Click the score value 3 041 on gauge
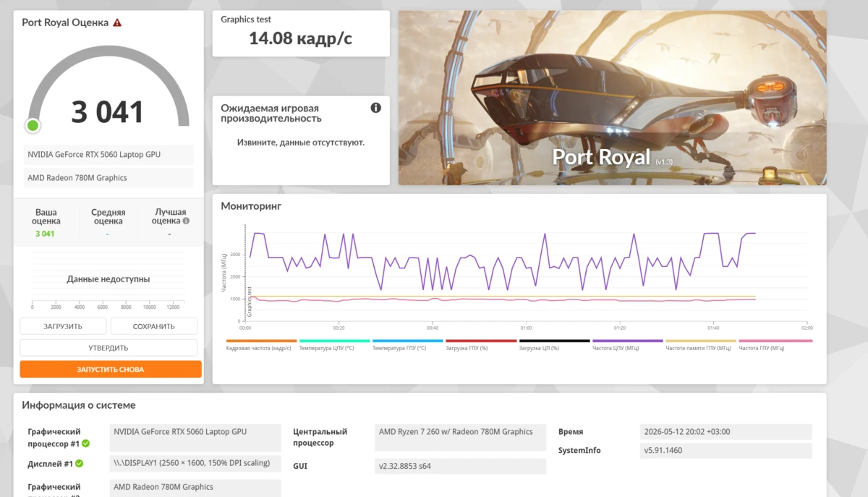This screenshot has height=497, width=868. coord(108,112)
